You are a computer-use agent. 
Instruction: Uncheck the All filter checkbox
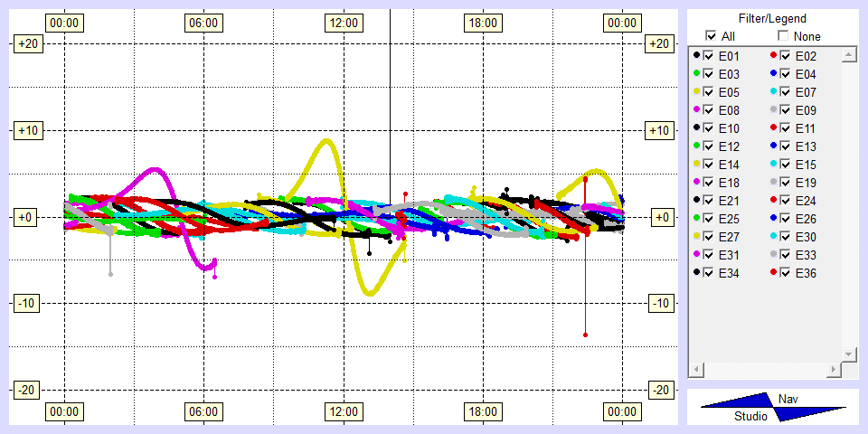click(711, 36)
